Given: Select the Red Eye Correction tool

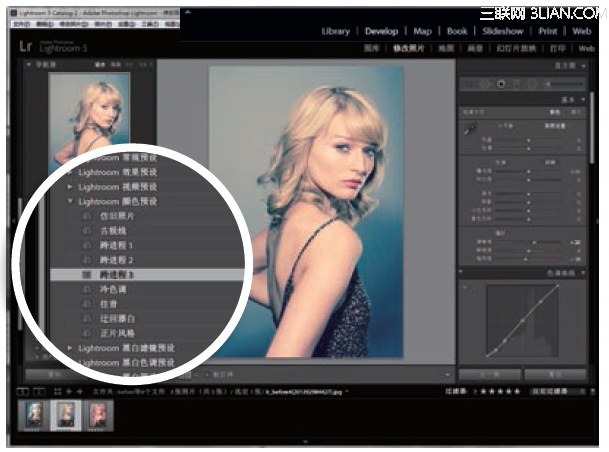Looking at the screenshot, I should click(x=501, y=84).
